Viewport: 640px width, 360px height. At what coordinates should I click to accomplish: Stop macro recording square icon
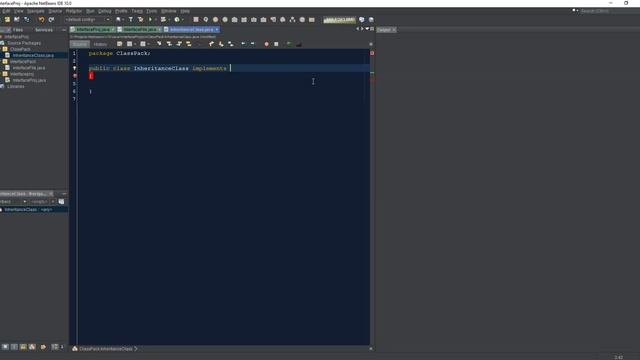276,44
